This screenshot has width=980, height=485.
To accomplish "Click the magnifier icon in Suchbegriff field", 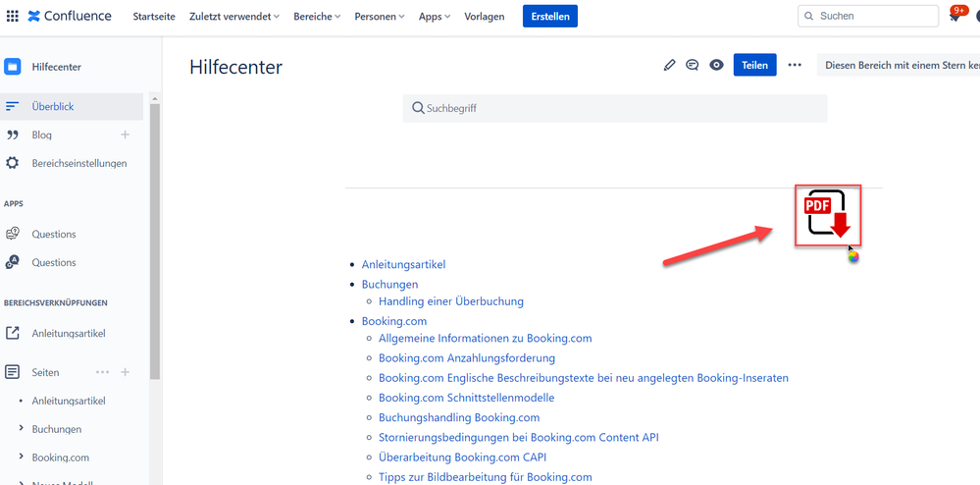I will click(x=418, y=108).
